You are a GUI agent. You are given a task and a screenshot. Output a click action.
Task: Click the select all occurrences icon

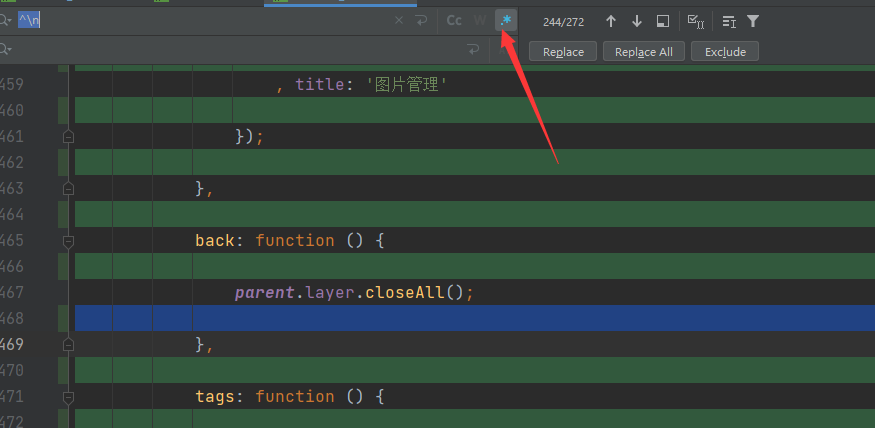coord(695,21)
